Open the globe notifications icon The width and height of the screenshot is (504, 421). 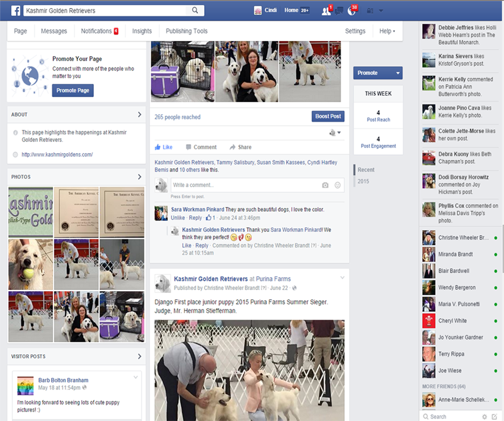pyautogui.click(x=352, y=11)
